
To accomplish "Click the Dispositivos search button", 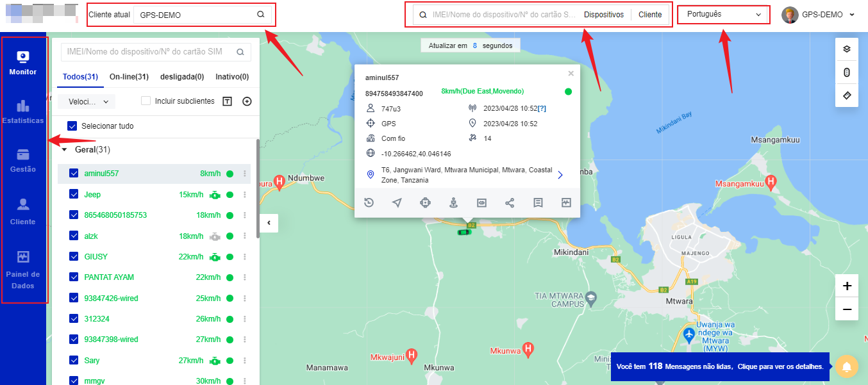I will pyautogui.click(x=603, y=15).
